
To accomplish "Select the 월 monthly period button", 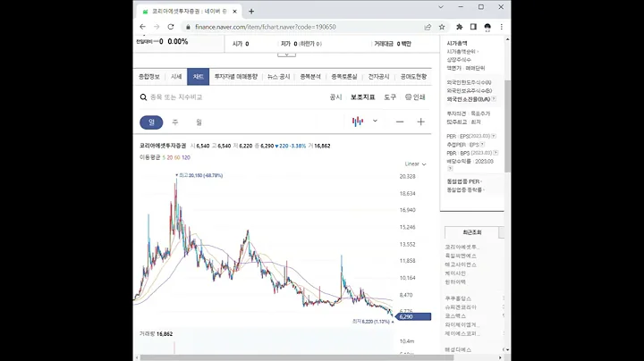I will (199, 122).
